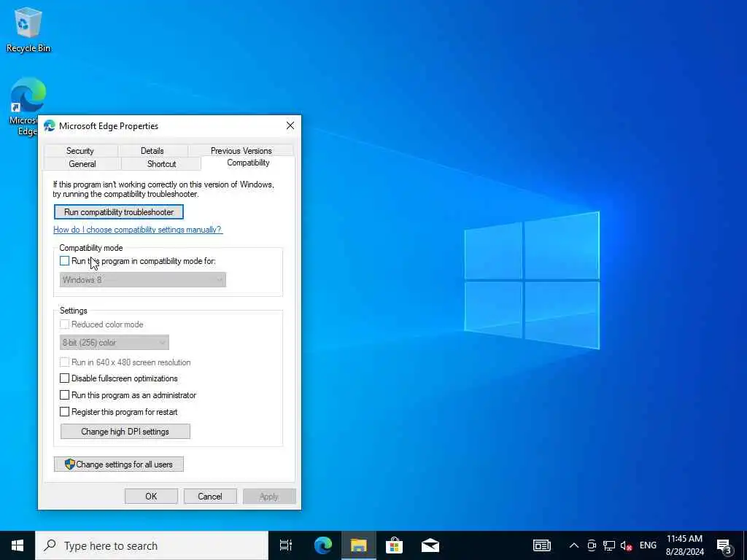This screenshot has height=560, width=747.
Task: Open the Windows Start menu
Action: point(18,545)
